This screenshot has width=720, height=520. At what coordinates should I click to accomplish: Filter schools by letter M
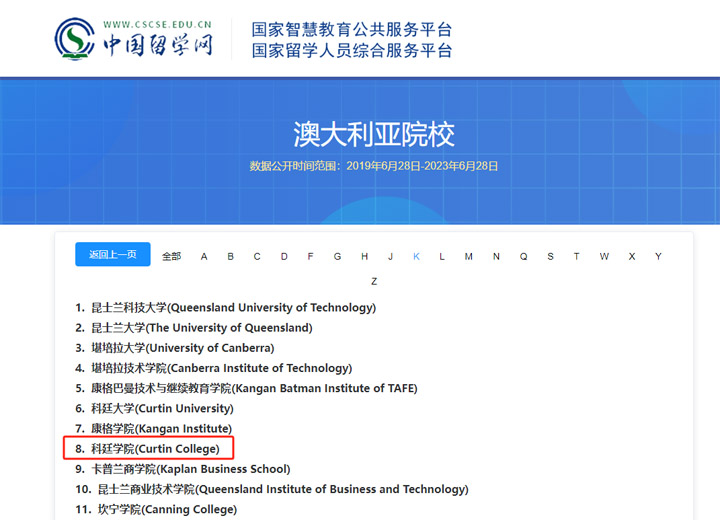click(468, 256)
